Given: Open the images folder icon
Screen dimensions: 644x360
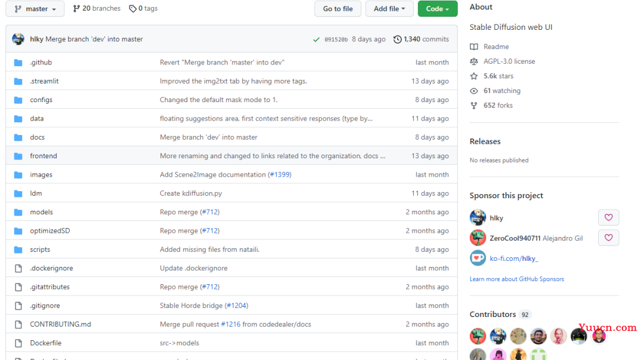Looking at the screenshot, I should [x=18, y=175].
